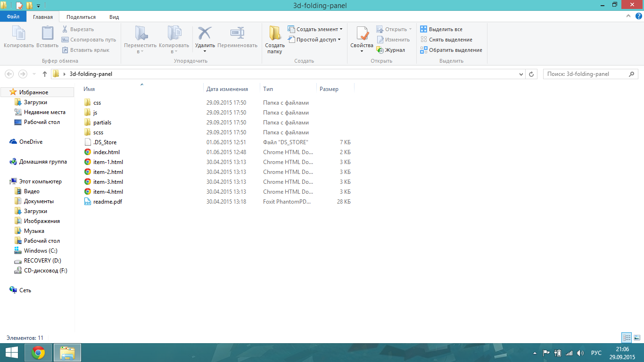
Task: Click the refresh button in the address bar
Action: 532,74
